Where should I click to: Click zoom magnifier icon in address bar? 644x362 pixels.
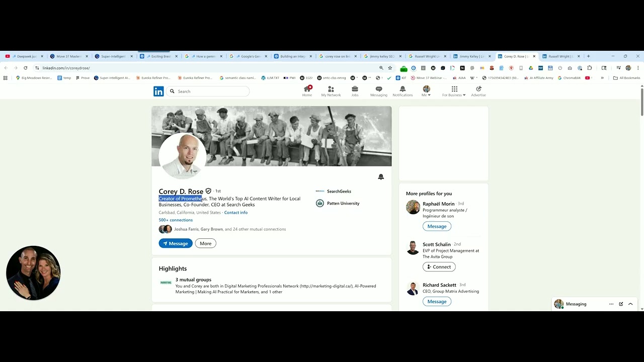pos(381,68)
